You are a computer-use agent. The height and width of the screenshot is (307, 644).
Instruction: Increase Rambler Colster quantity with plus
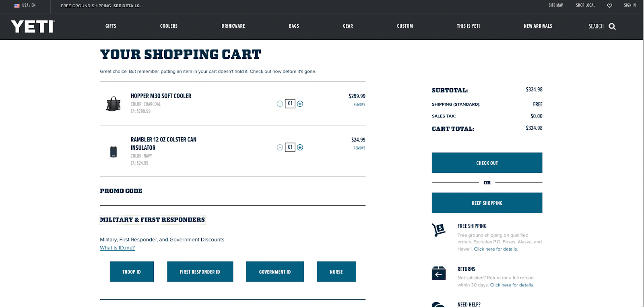point(300,147)
